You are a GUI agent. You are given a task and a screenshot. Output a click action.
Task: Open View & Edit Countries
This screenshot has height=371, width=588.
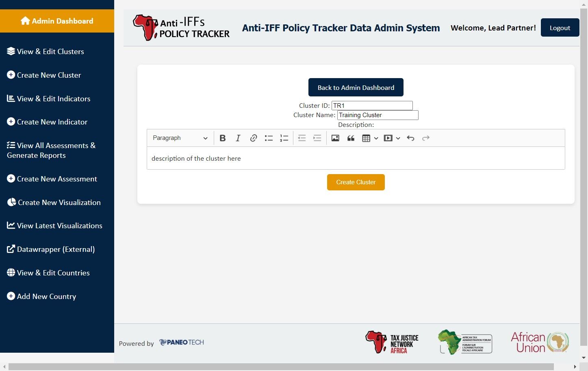[x=48, y=273]
